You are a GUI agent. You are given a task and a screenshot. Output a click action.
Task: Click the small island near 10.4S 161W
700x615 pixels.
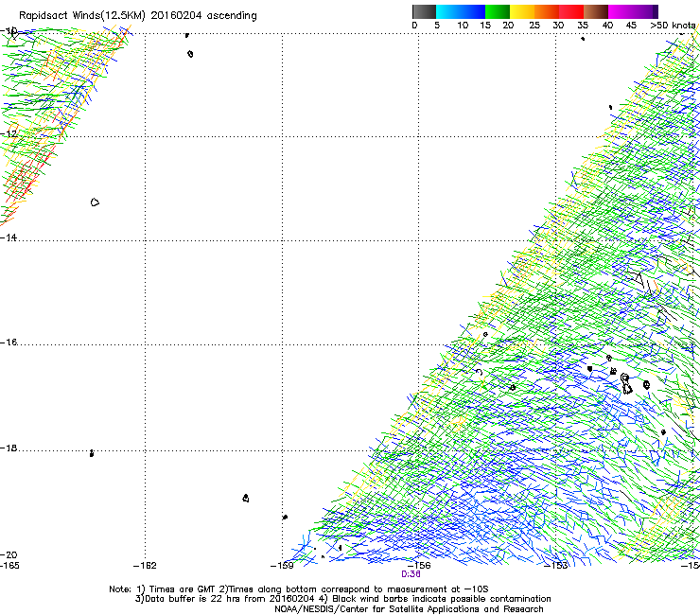point(190,54)
